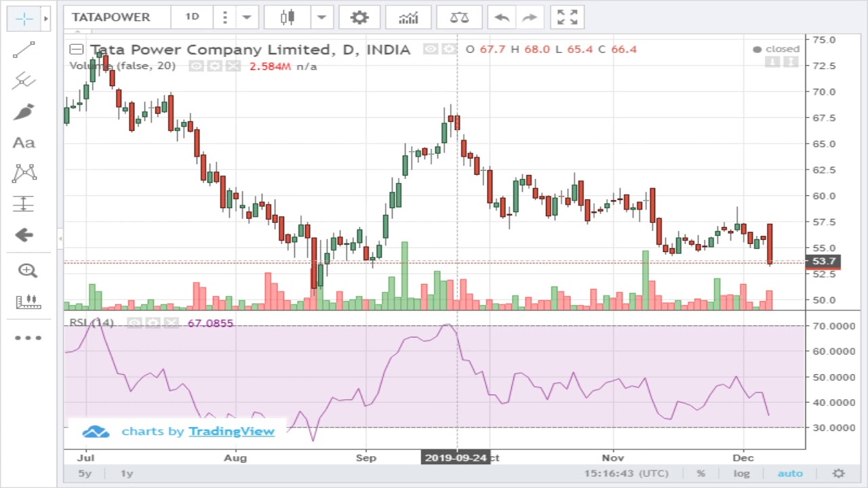
Task: Click the left-sidebar back arrow icon
Action: [x=24, y=235]
